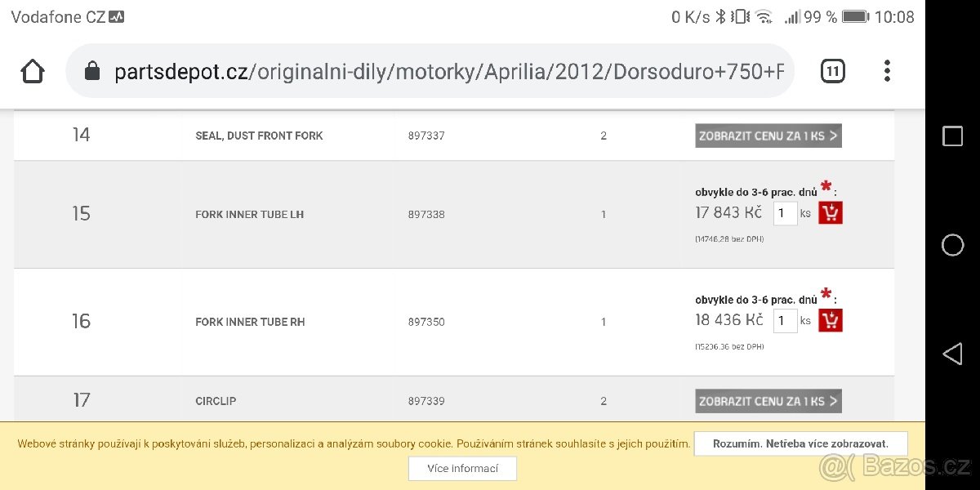The width and height of the screenshot is (980, 490).
Task: Click the 17 843 Kč price text
Action: 728,212
